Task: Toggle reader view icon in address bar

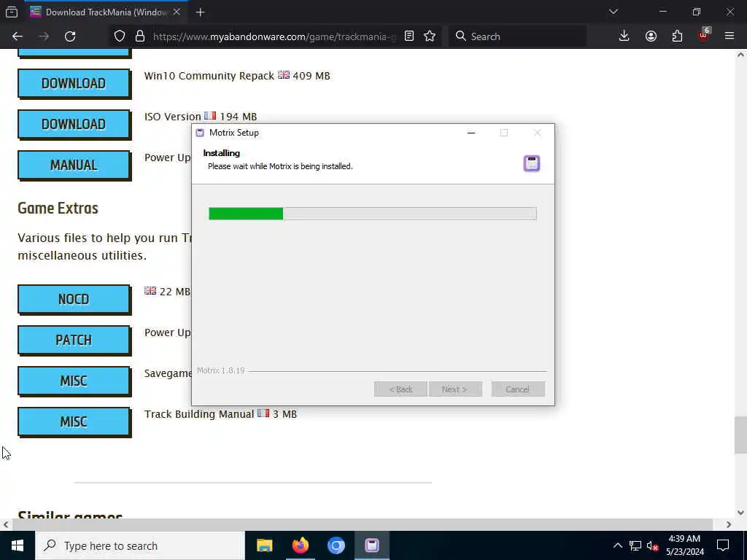Action: coord(409,36)
